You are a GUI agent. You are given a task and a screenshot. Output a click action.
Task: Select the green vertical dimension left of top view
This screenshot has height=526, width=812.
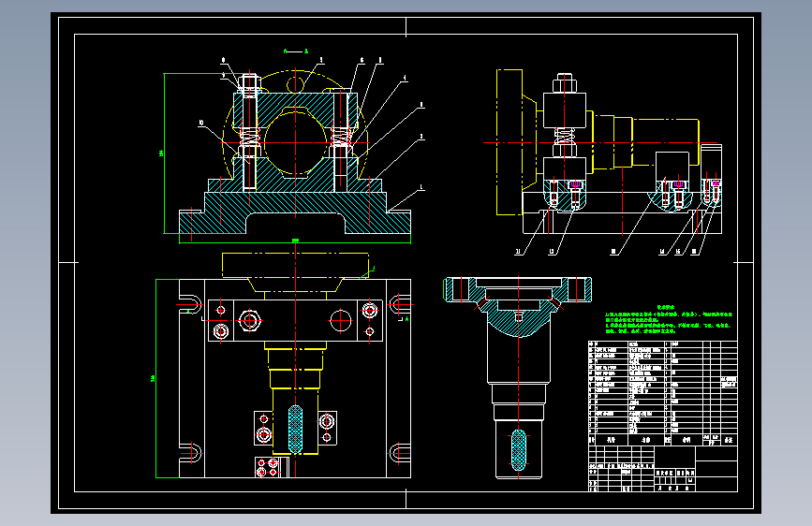[155, 378]
